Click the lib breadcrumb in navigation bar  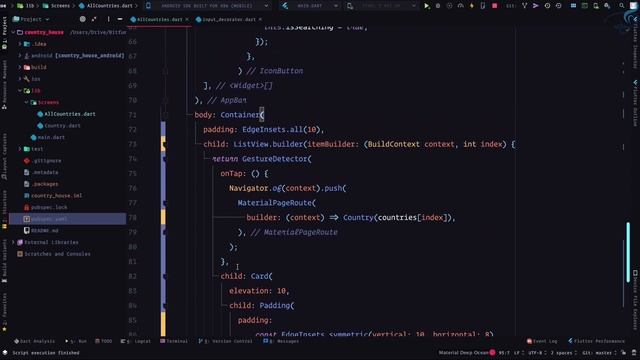pyautogui.click(x=27, y=6)
